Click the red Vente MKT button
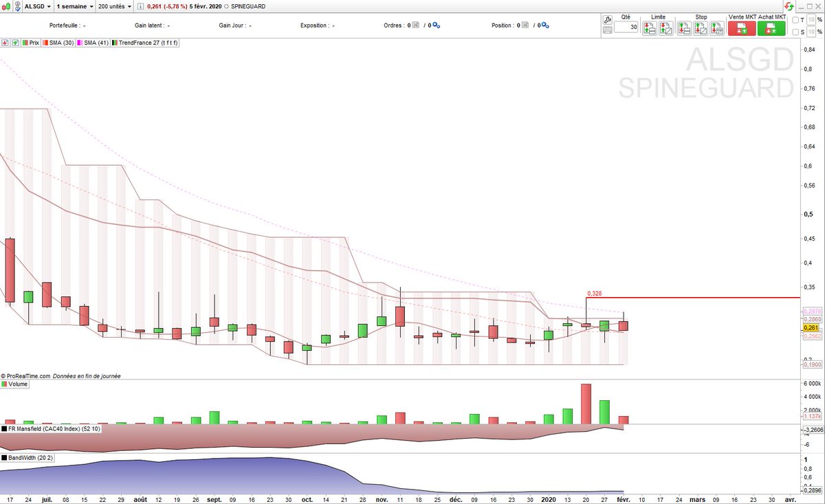Image resolution: width=825 pixels, height=504 pixels. 742,28
